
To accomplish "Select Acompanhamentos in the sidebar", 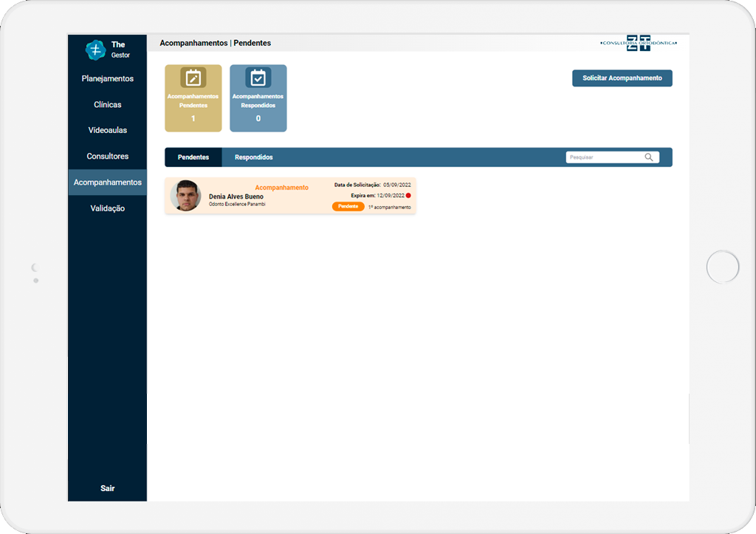I will click(108, 182).
